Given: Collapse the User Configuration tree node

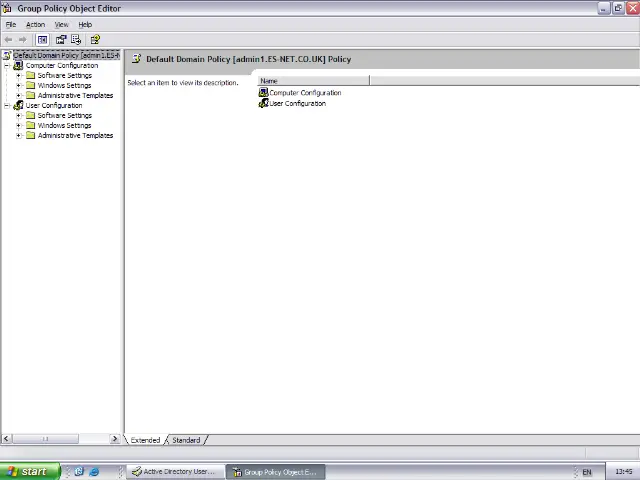Looking at the screenshot, I should pyautogui.click(x=7, y=106).
